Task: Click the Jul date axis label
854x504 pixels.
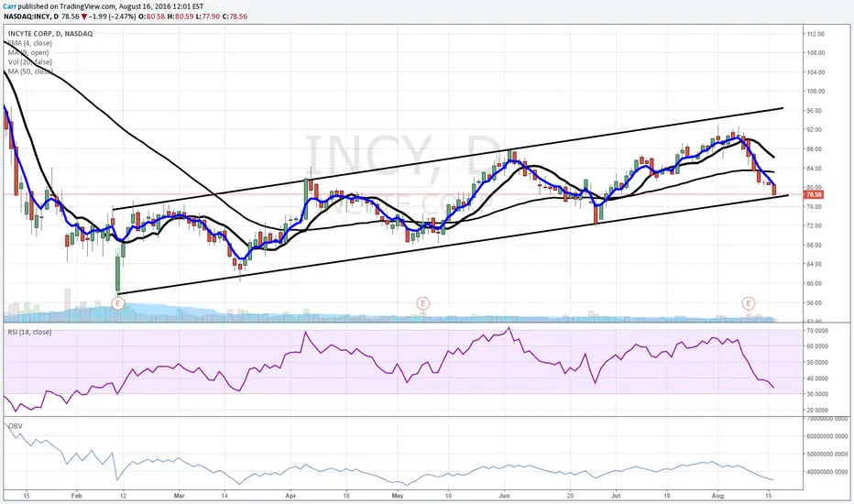Action: [616, 496]
